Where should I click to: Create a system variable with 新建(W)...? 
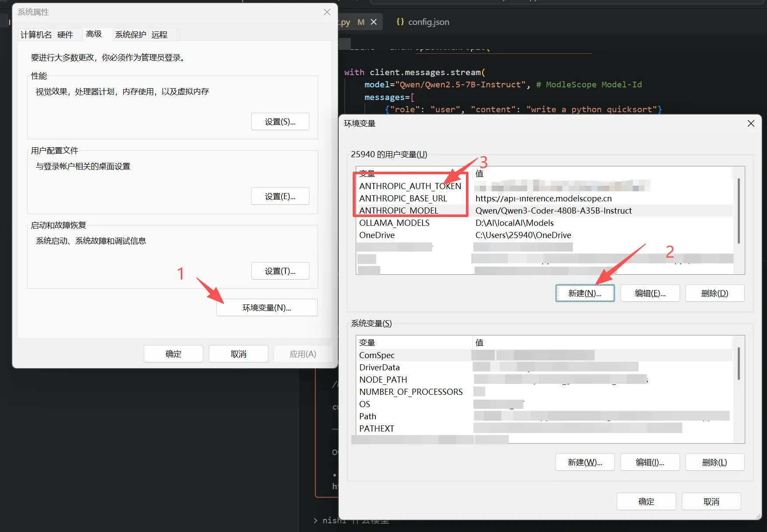coord(585,462)
